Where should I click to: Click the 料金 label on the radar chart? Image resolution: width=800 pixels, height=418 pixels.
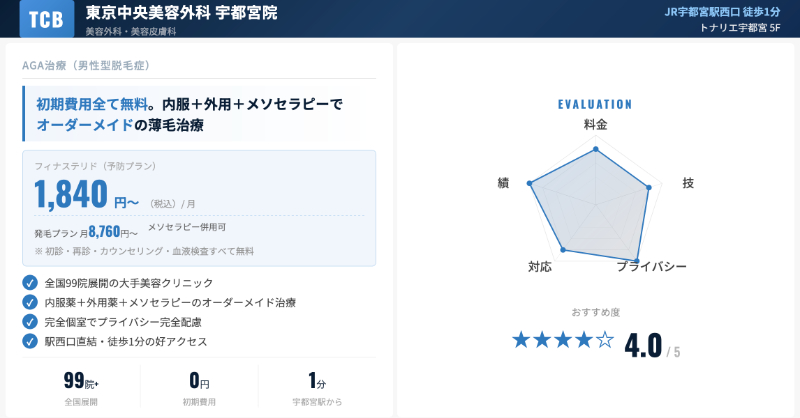point(595,125)
